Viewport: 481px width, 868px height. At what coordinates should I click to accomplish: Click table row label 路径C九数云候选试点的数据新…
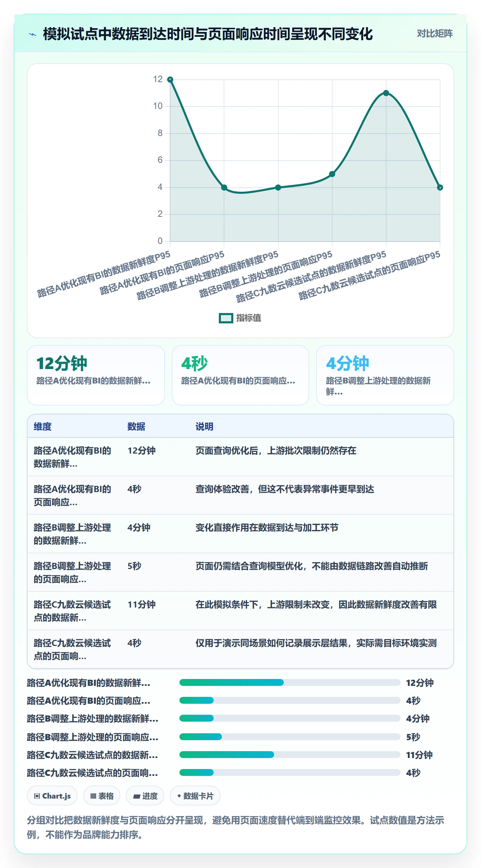72,611
